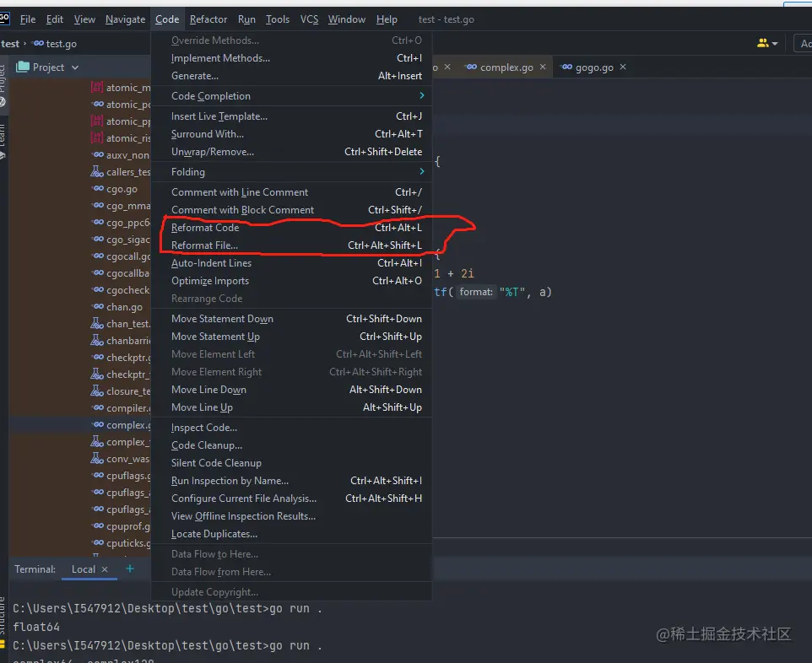The image size is (812, 663).
Task: Open the Project view dropdown
Action: point(75,67)
